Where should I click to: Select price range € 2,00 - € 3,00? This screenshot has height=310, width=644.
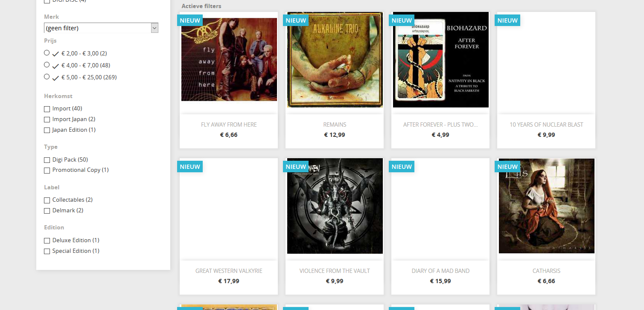[47, 53]
